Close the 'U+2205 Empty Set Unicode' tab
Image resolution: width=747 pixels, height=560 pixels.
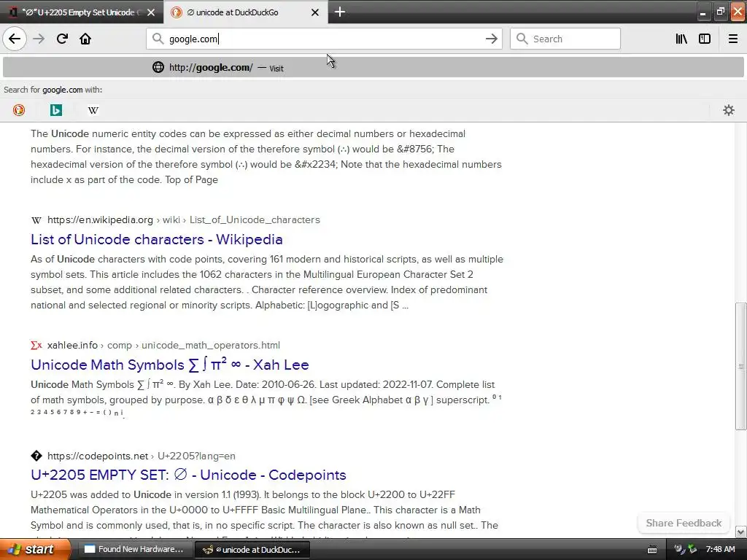coord(151,12)
